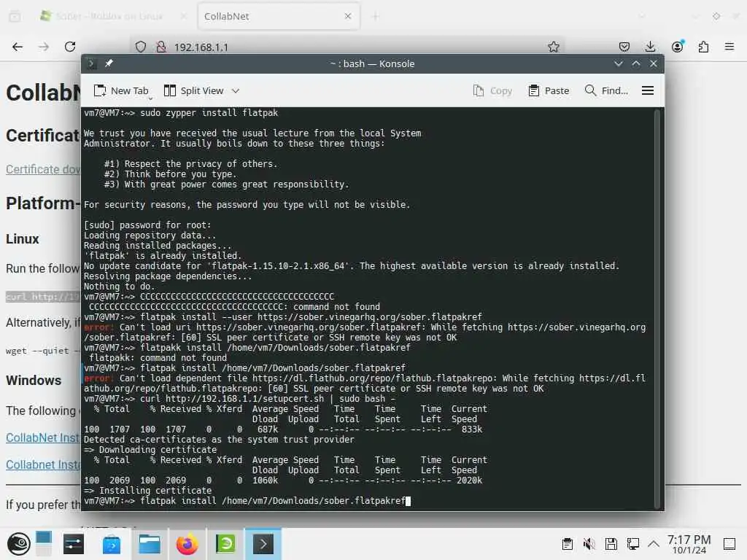Maximize the Konsole window
This screenshot has width=747, height=560.
click(636, 63)
